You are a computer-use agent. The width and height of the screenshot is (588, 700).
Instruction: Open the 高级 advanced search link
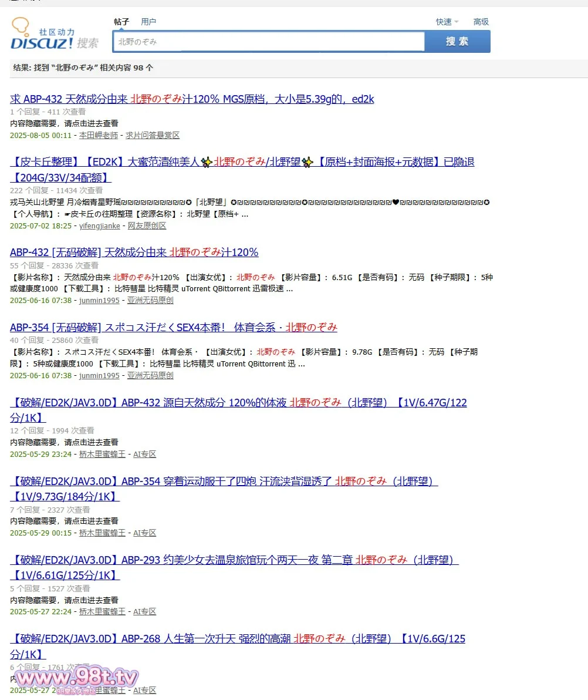tap(481, 22)
